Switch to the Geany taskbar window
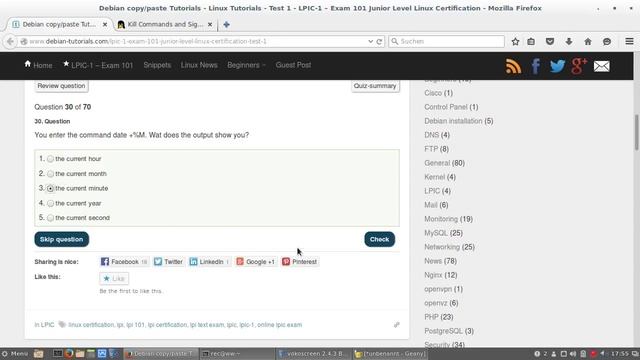 (x=390, y=354)
